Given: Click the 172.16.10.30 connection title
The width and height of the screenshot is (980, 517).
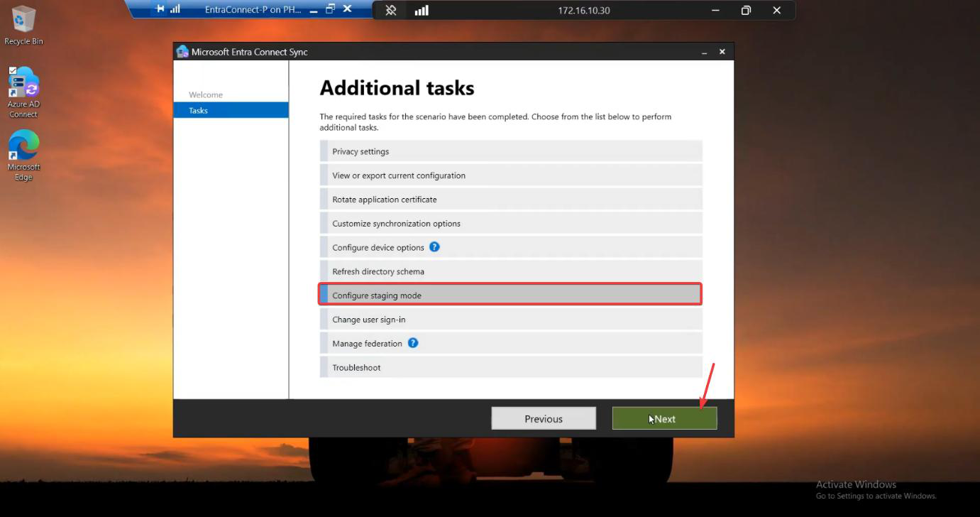Looking at the screenshot, I should tap(584, 11).
